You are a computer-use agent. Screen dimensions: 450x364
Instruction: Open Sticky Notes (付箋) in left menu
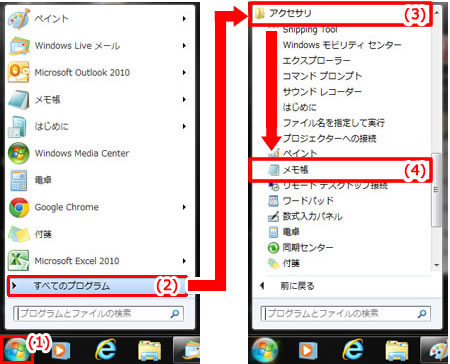point(43,234)
